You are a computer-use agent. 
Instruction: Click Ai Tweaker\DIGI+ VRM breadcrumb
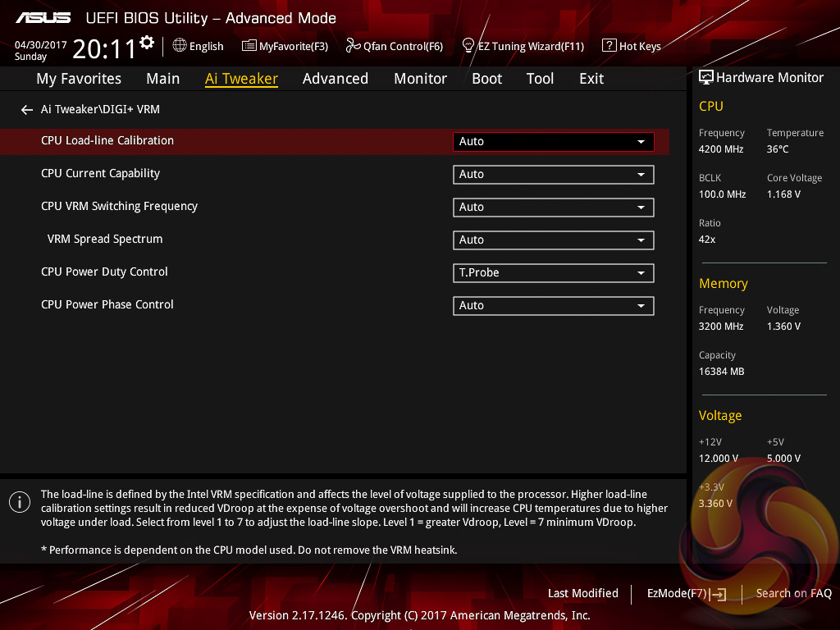point(100,109)
